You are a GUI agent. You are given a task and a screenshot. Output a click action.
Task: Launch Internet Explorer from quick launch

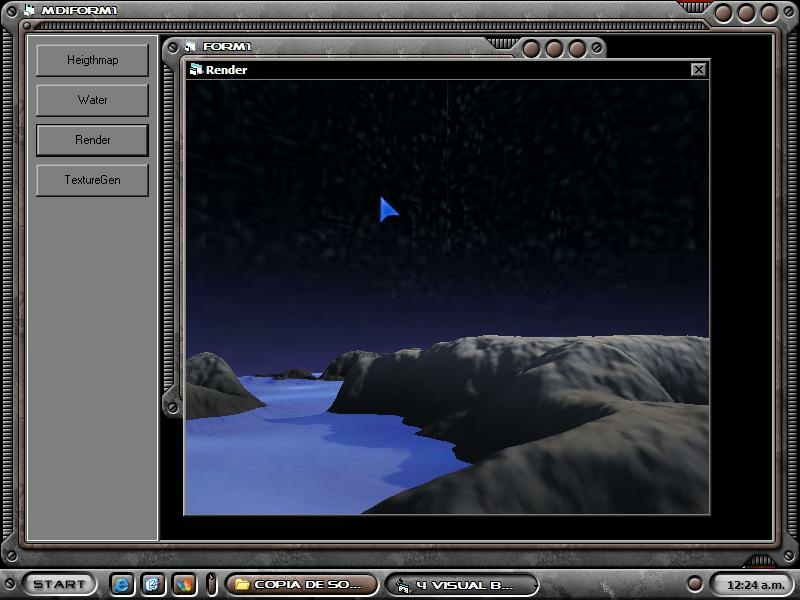(x=121, y=584)
